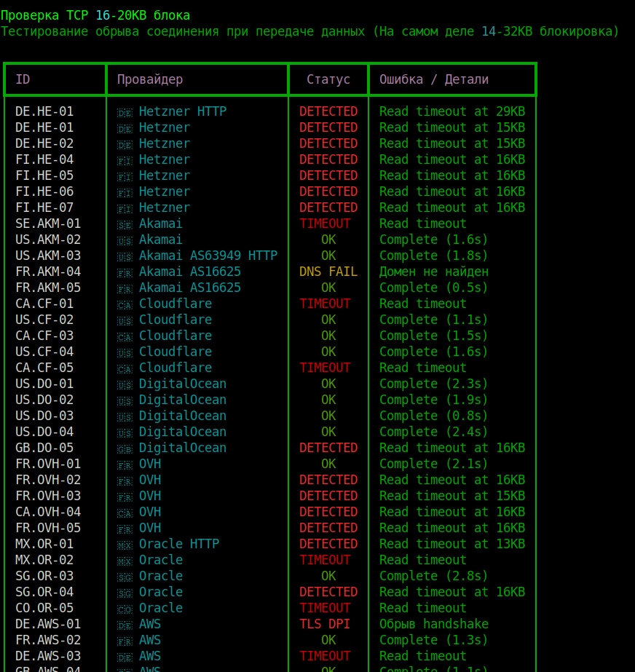635x672 pixels.
Task: Select 'Oracle HTTP' provider name
Action: pyautogui.click(x=179, y=544)
